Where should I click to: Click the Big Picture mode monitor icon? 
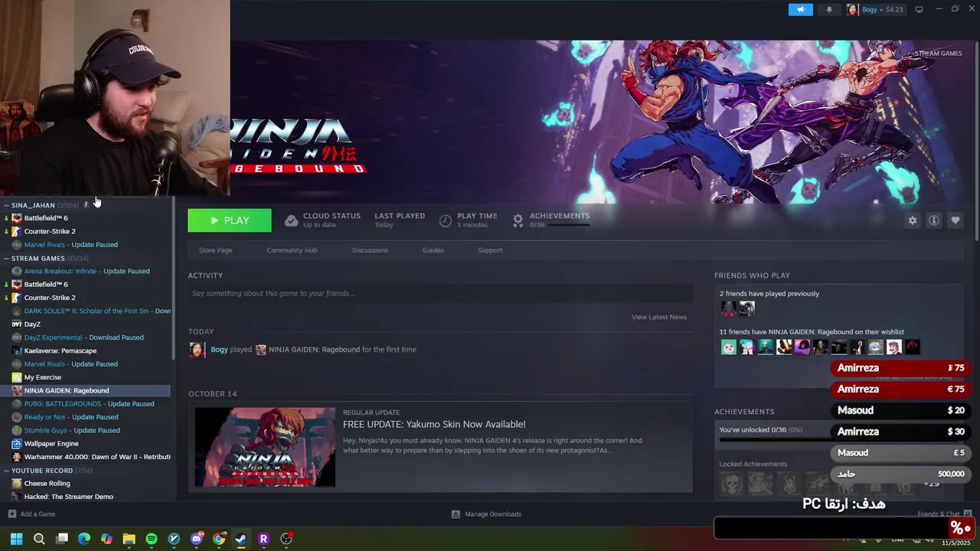[919, 9]
